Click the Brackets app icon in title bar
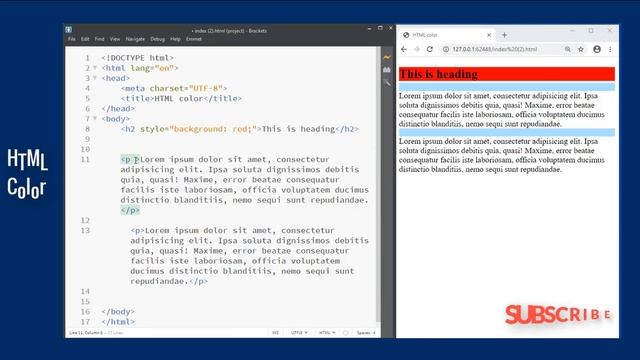 tap(69, 29)
